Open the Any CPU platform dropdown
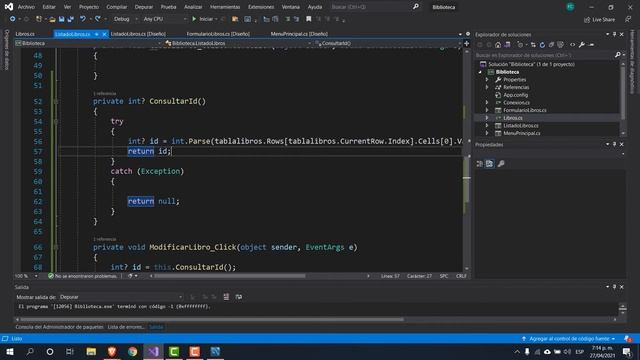Viewport: 640px width, 360px height. (165, 19)
